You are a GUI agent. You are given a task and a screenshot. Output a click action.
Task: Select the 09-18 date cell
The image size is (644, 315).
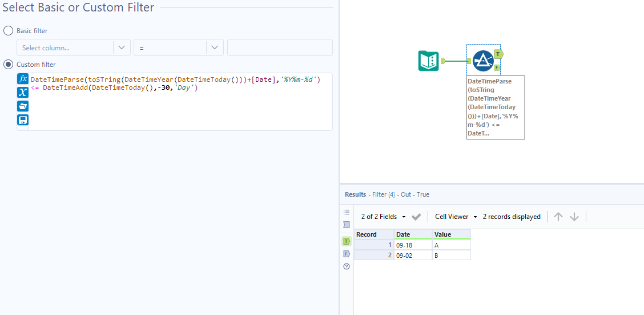click(x=412, y=245)
